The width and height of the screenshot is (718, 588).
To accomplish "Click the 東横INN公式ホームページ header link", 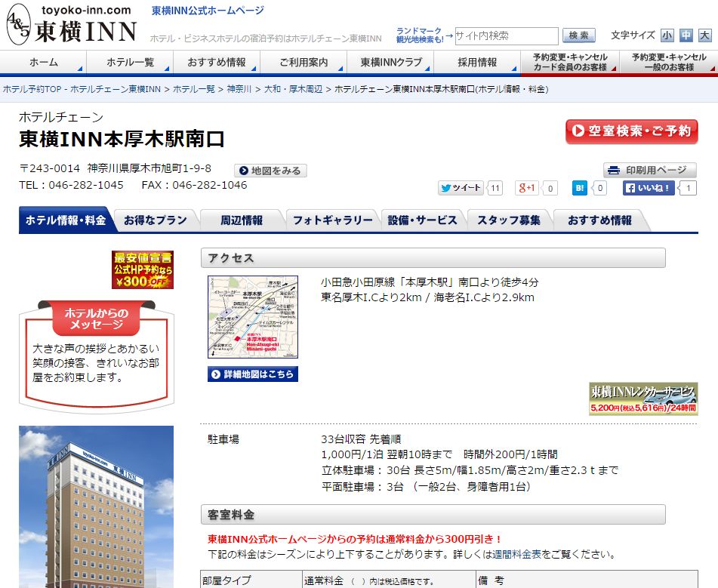I will click(x=208, y=11).
